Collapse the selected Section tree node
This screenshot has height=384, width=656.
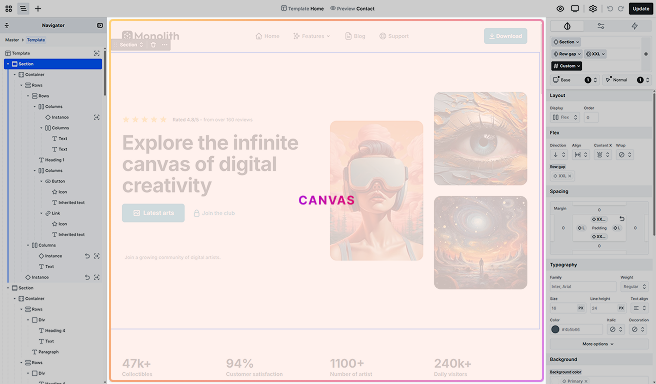click(x=8, y=64)
